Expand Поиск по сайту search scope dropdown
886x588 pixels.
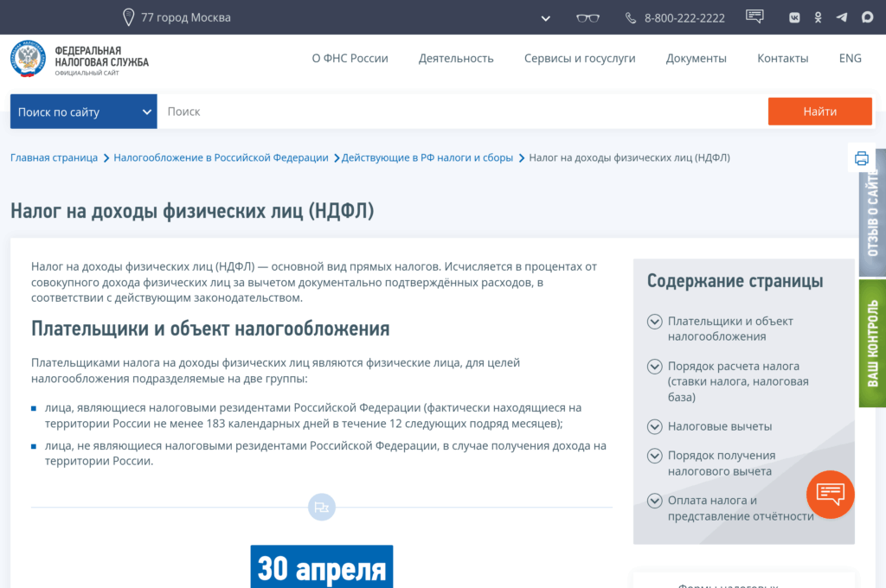[84, 112]
